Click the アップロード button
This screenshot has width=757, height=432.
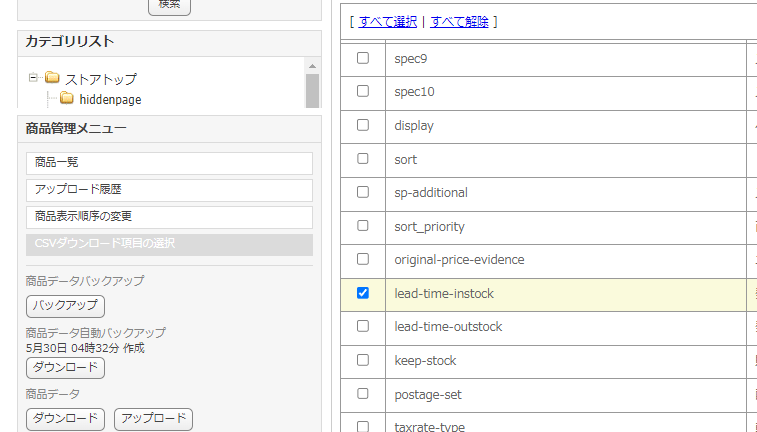click(153, 419)
